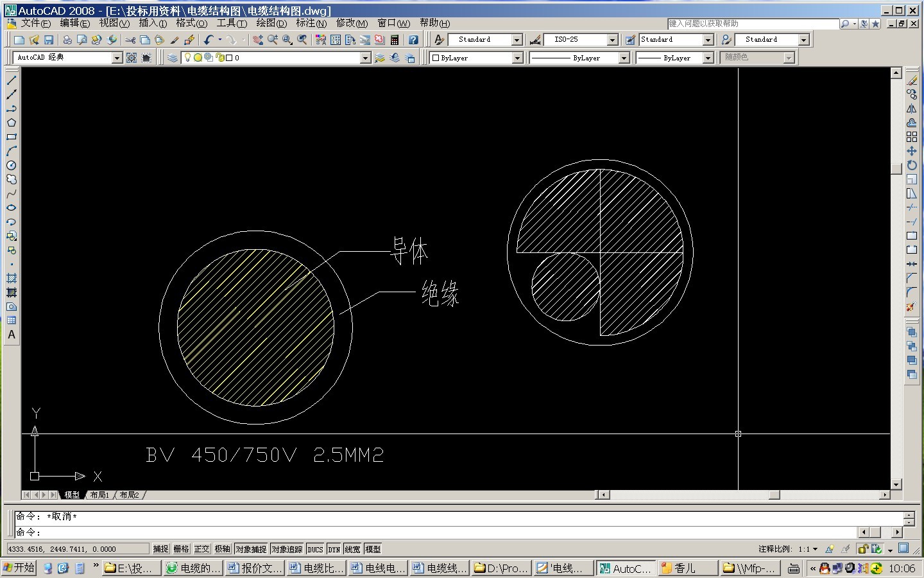Click the 开始 Start button
Image resolution: width=924 pixels, height=578 pixels.
[x=19, y=568]
